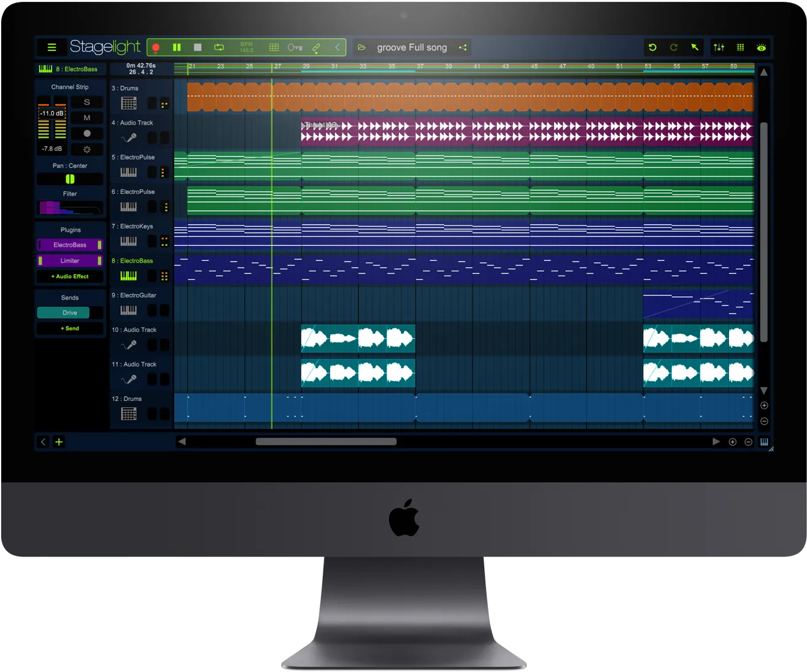Open the ElectroBass plugin
The height and width of the screenshot is (672, 807).
coord(70,245)
